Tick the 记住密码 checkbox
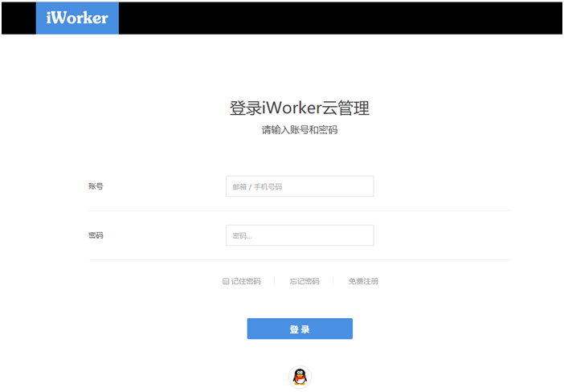The height and width of the screenshot is (392, 564). tap(226, 281)
